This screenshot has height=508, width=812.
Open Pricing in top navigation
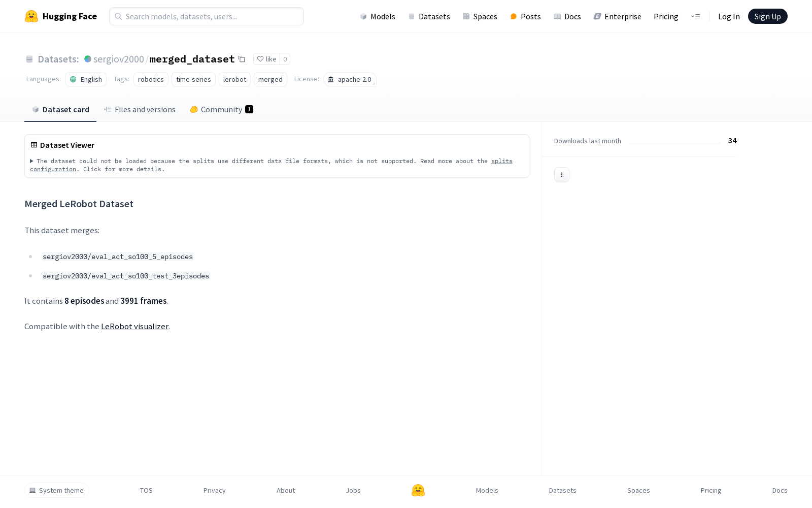pyautogui.click(x=666, y=16)
